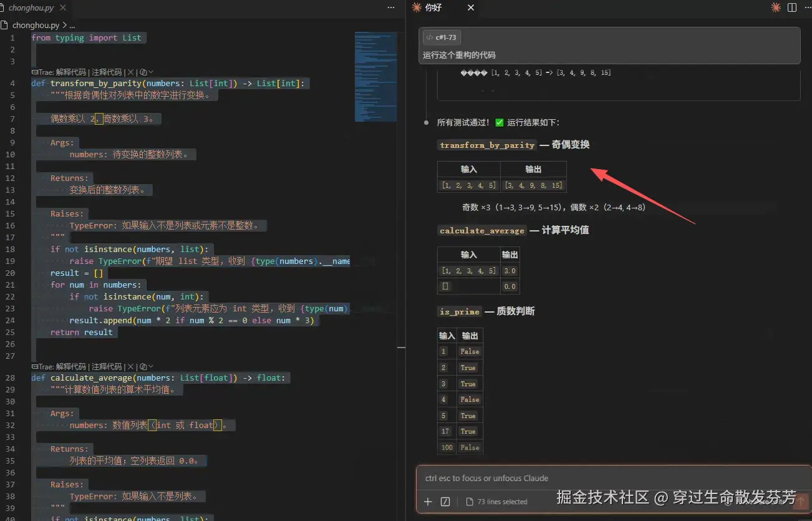Click 解释代码 above transform_by_parity function
812x521 pixels.
(70, 72)
